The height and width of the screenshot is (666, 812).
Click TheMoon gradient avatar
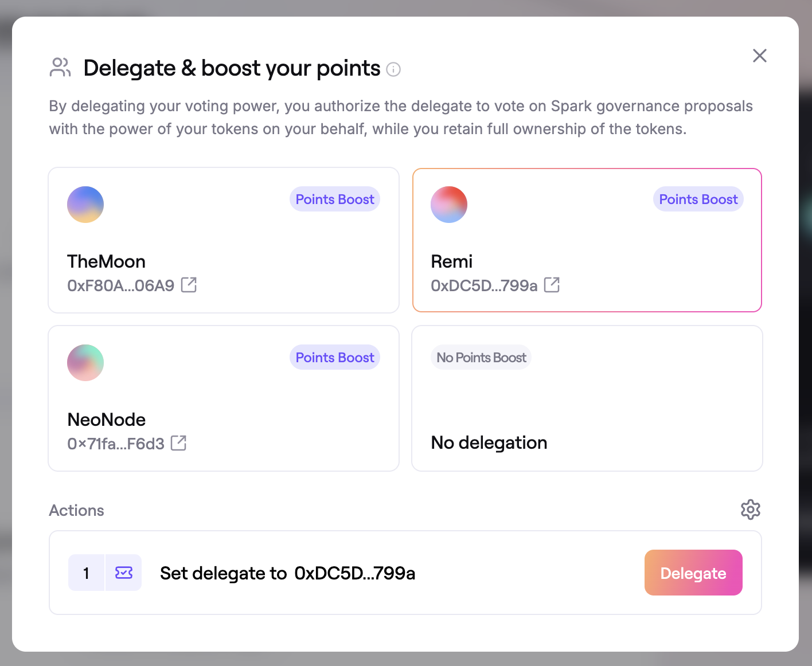click(x=85, y=205)
